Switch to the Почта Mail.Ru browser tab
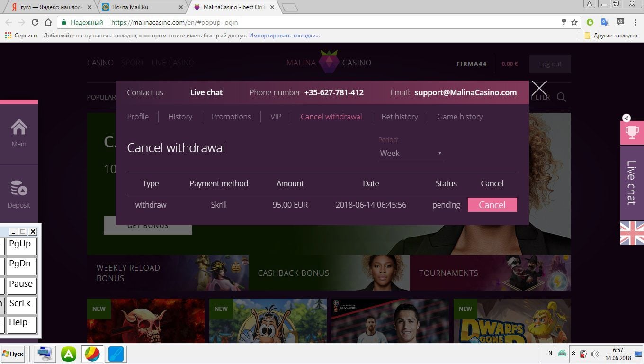 coord(142,7)
